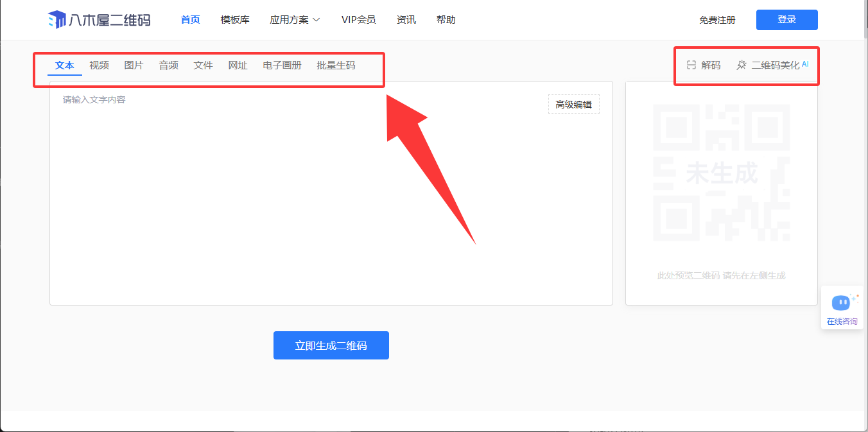Switch to the 网址 tab
The width and height of the screenshot is (868, 432).
pos(238,65)
